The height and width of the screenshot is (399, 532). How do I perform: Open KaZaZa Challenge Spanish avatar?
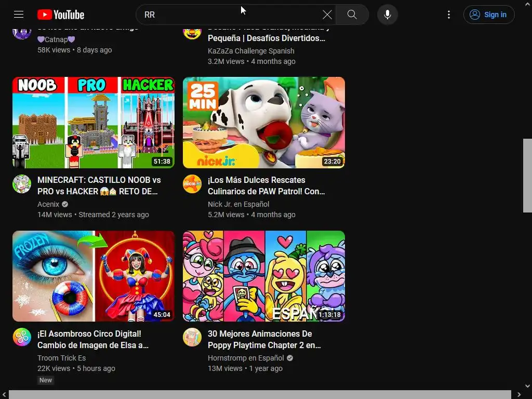[x=192, y=34]
